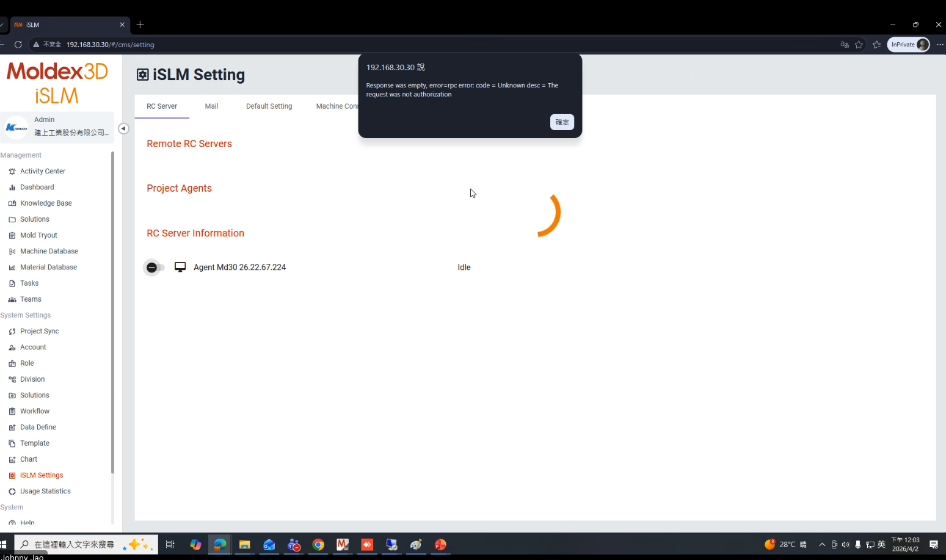Switch to the Mail tab
Screen dimensions: 946x560
211,106
